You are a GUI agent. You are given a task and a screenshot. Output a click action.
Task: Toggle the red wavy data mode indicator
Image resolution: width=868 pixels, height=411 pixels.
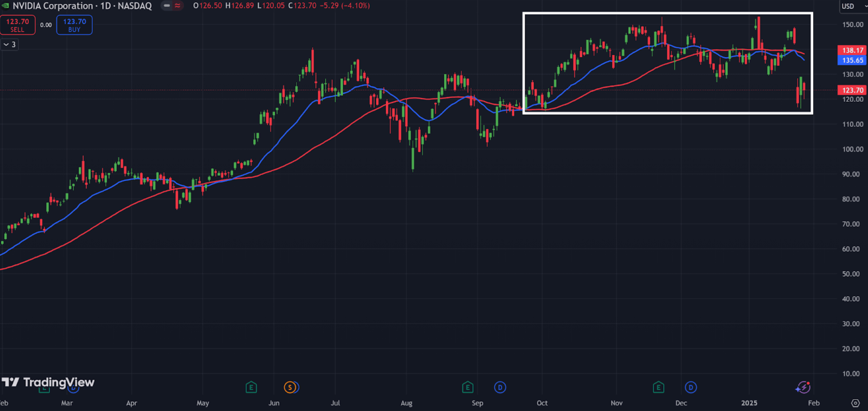pos(178,5)
